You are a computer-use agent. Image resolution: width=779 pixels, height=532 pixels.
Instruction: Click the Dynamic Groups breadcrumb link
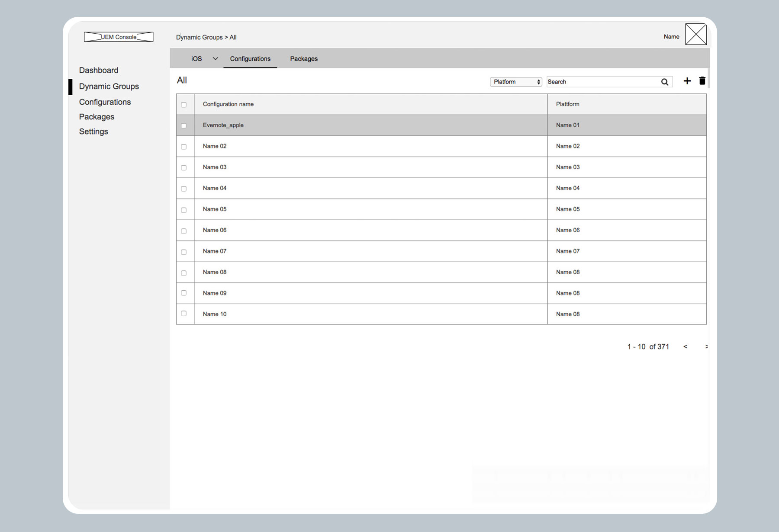tap(200, 37)
